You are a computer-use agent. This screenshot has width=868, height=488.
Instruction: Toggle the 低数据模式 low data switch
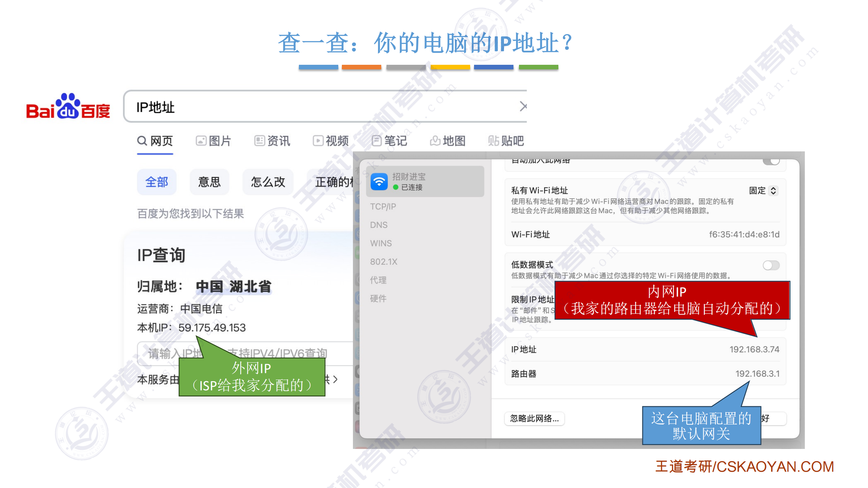coord(771,265)
